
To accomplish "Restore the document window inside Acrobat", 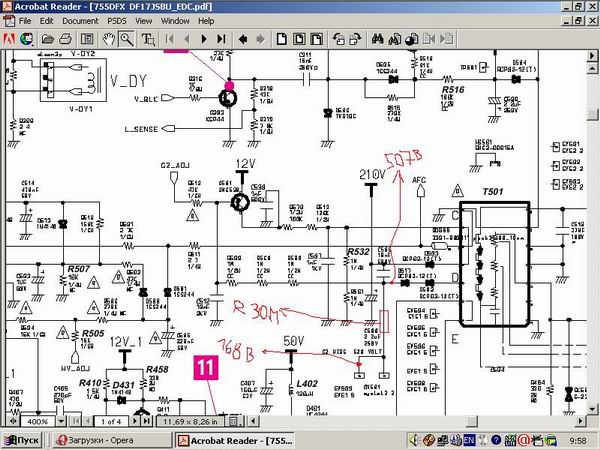I will coord(579,21).
